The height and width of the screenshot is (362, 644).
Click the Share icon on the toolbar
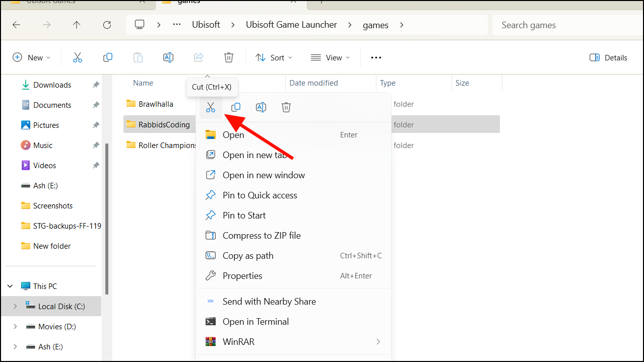click(199, 57)
